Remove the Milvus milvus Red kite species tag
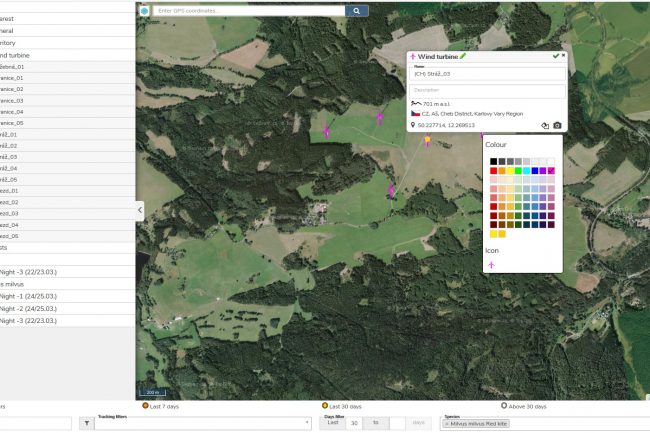Screen dimensions: 650x433 click(x=446, y=424)
